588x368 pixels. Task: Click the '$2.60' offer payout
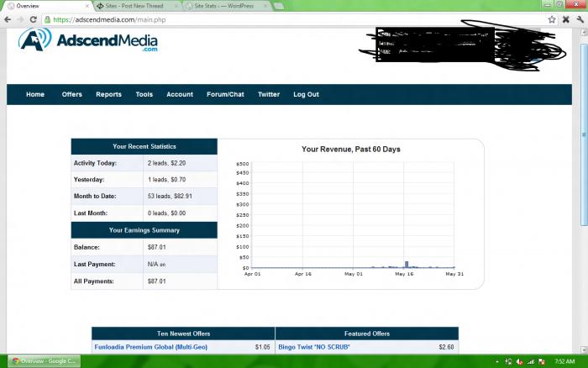[446, 347]
